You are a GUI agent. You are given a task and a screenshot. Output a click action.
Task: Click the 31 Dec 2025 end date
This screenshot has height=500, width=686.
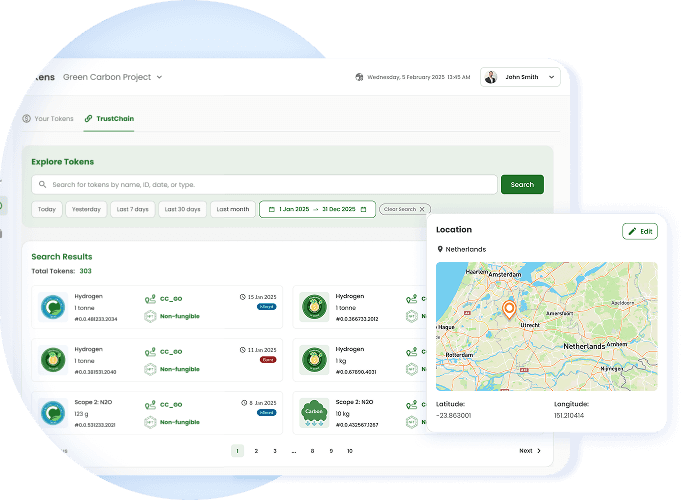click(x=339, y=209)
